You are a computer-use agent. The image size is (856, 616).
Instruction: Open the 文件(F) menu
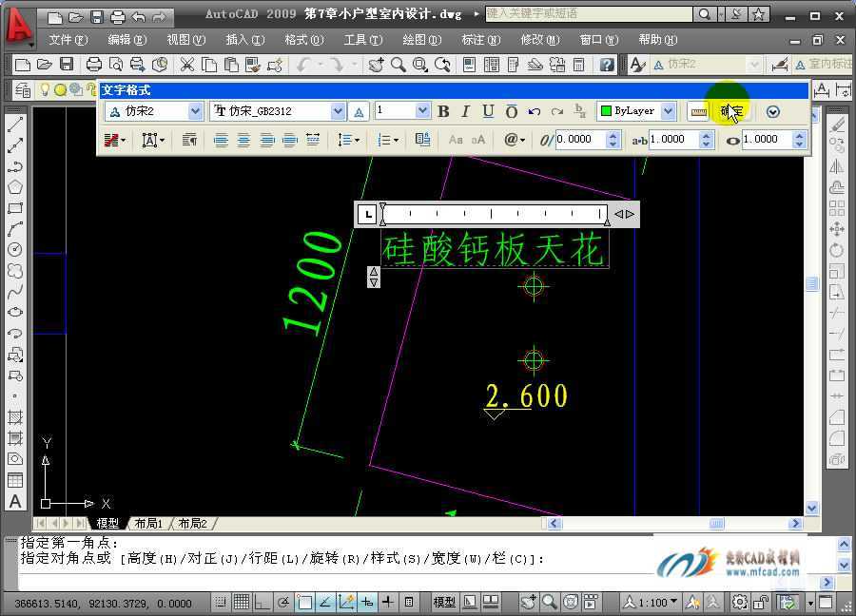tap(68, 40)
